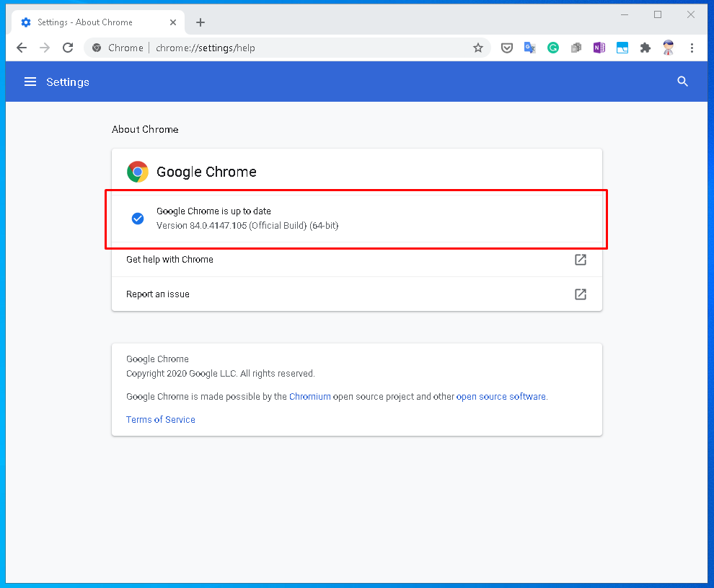Click the Chrome site info icon in address bar
Viewport: 714px width, 588px height.
[97, 48]
